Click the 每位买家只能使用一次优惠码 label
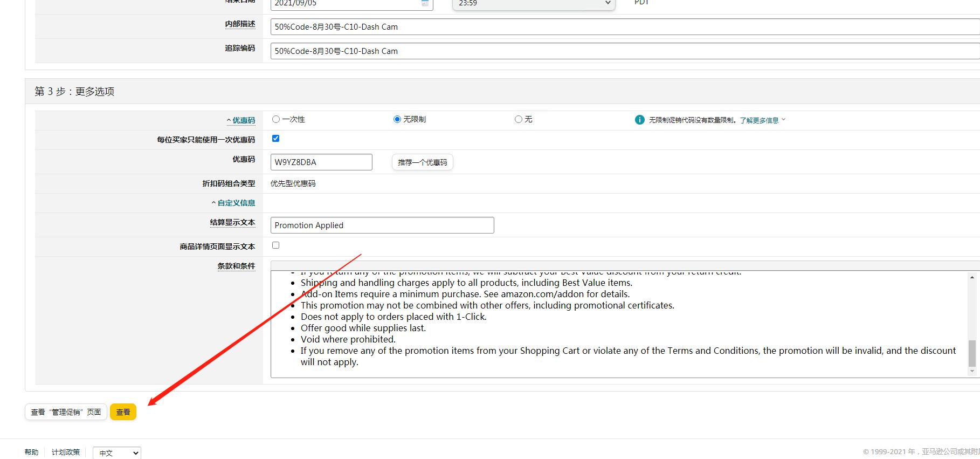980x459 pixels. coord(206,140)
